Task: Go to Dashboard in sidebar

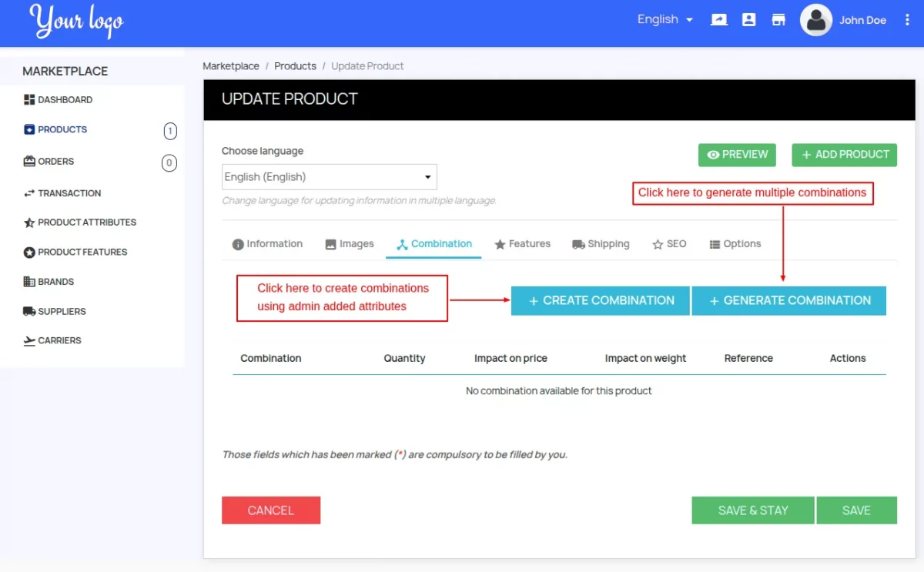Action: coord(65,99)
